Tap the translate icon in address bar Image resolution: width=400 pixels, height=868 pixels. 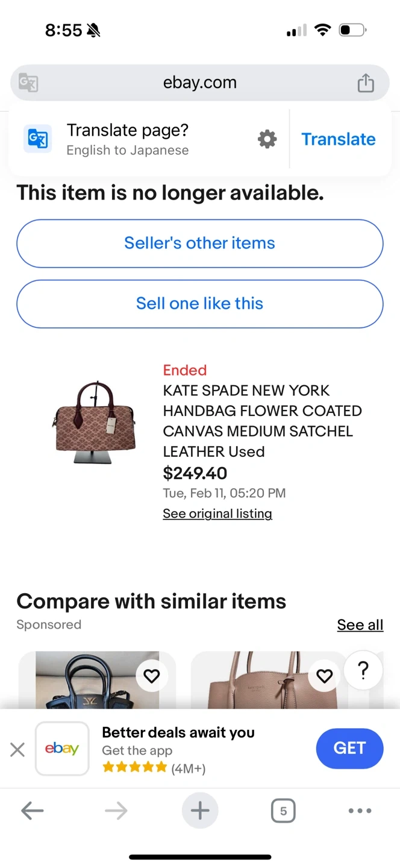click(28, 83)
